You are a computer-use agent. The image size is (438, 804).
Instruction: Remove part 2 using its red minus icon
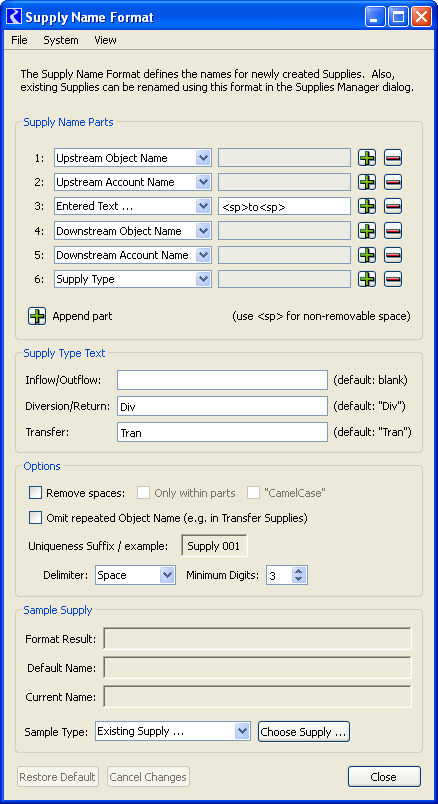pyautogui.click(x=393, y=182)
